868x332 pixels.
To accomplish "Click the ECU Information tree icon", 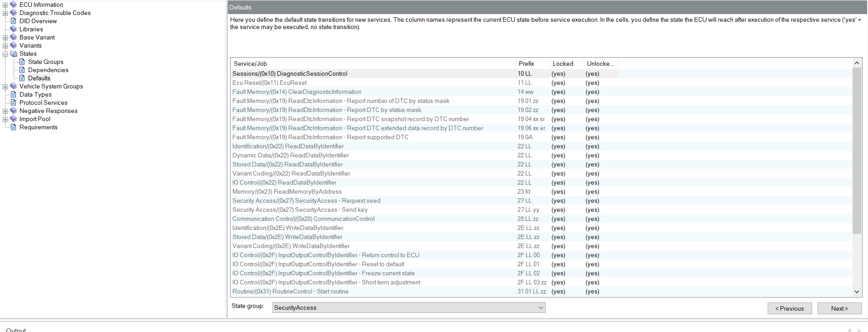I will click(14, 5).
